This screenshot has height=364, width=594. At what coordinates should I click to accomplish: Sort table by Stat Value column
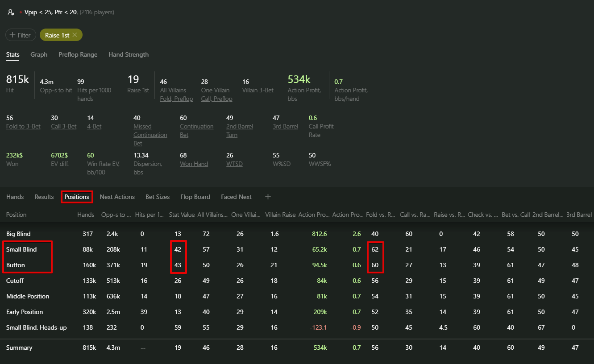tap(182, 215)
